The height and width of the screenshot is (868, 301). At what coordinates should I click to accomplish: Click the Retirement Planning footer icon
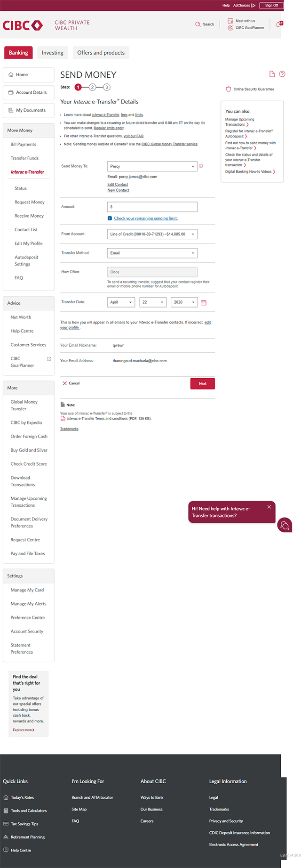coord(6,837)
